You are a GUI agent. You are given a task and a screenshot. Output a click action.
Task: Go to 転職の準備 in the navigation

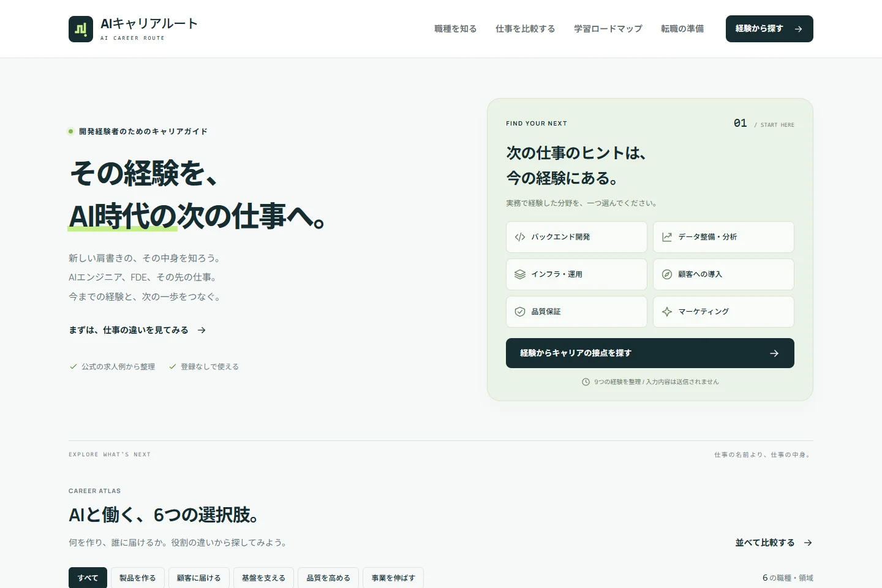click(x=682, y=29)
